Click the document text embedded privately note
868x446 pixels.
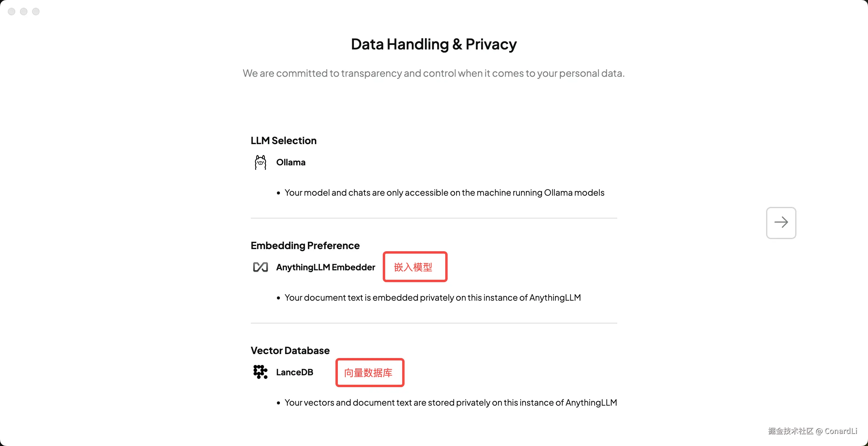click(x=432, y=298)
